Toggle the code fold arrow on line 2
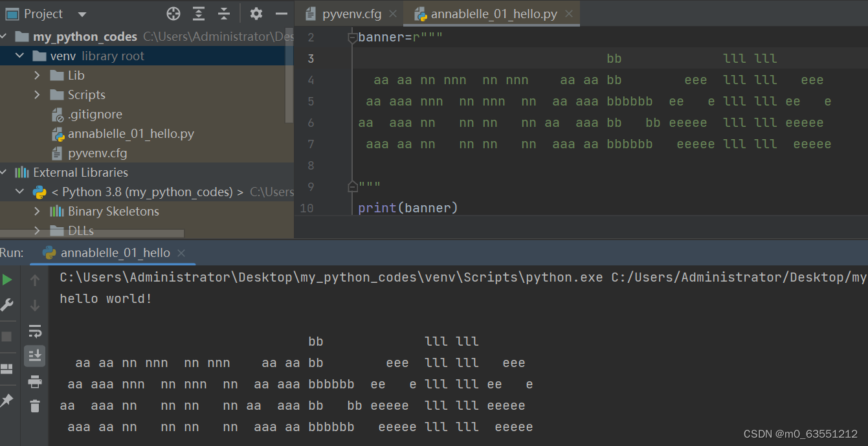The height and width of the screenshot is (446, 868). [x=351, y=37]
